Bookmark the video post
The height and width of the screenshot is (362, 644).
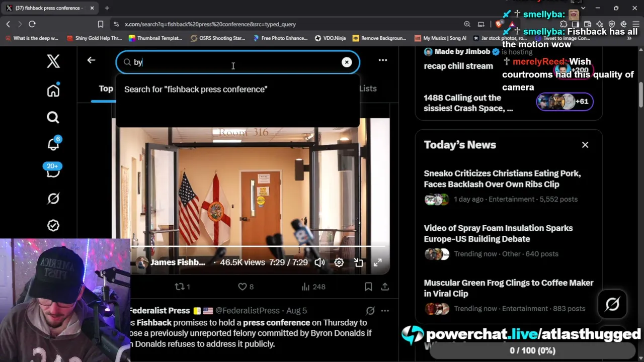(368, 287)
